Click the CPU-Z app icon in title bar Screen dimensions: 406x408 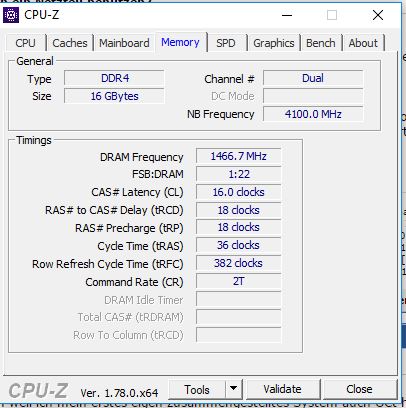(x=11, y=15)
